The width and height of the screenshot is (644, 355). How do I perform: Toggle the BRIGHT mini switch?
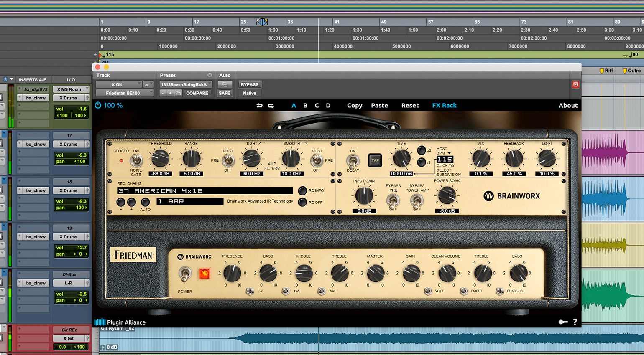[x=464, y=291]
